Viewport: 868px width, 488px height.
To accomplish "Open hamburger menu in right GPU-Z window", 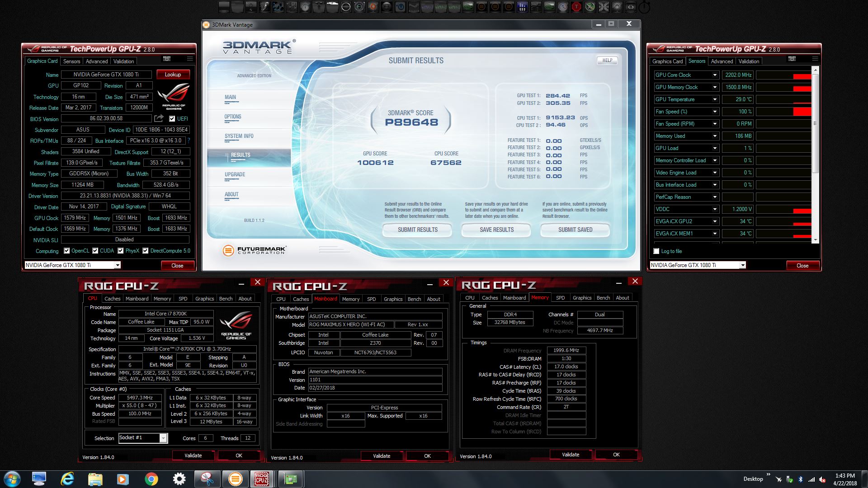I will 815,59.
